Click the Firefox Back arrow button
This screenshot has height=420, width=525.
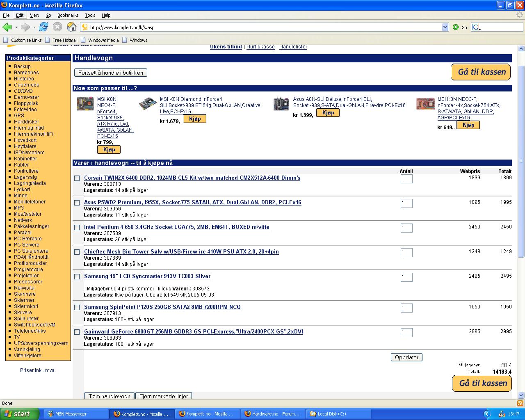[x=7, y=27]
